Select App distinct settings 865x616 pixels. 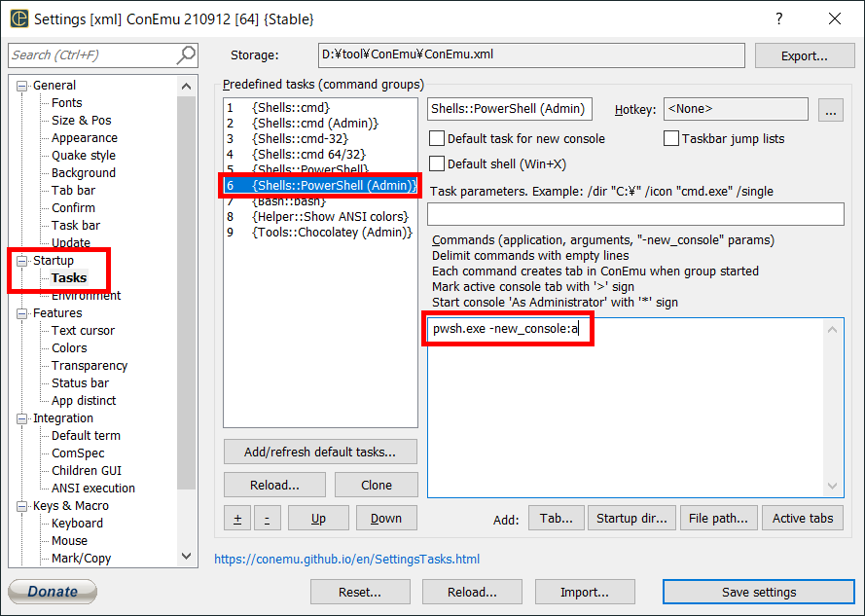click(x=84, y=401)
